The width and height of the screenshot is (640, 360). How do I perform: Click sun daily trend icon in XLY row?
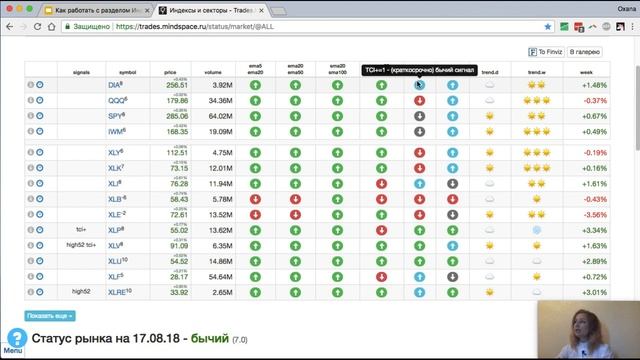(x=489, y=153)
